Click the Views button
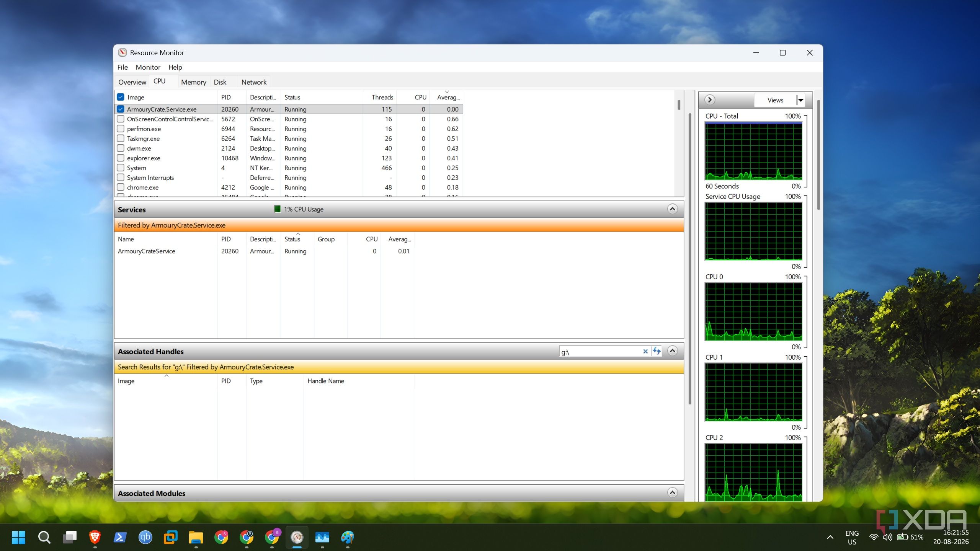 click(775, 100)
